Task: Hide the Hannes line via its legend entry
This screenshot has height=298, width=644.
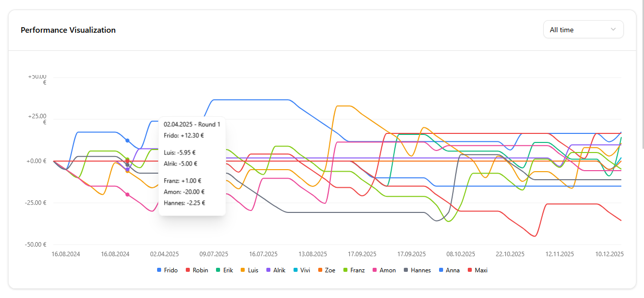Action: tap(406, 270)
